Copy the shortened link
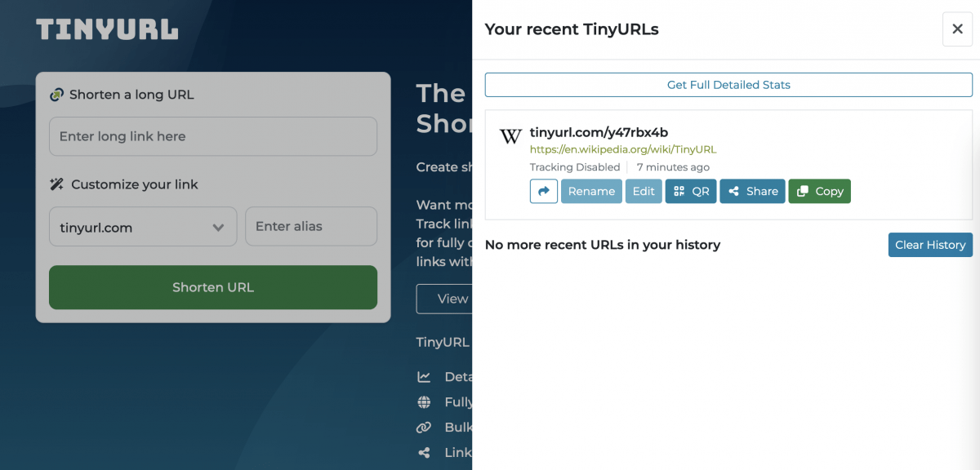Image resolution: width=980 pixels, height=470 pixels. point(819,191)
